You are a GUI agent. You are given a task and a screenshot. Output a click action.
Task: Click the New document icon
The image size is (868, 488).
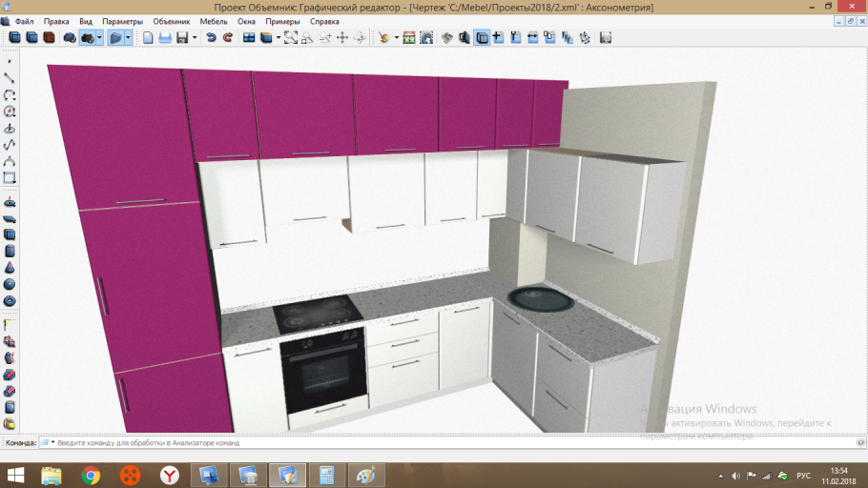[148, 38]
